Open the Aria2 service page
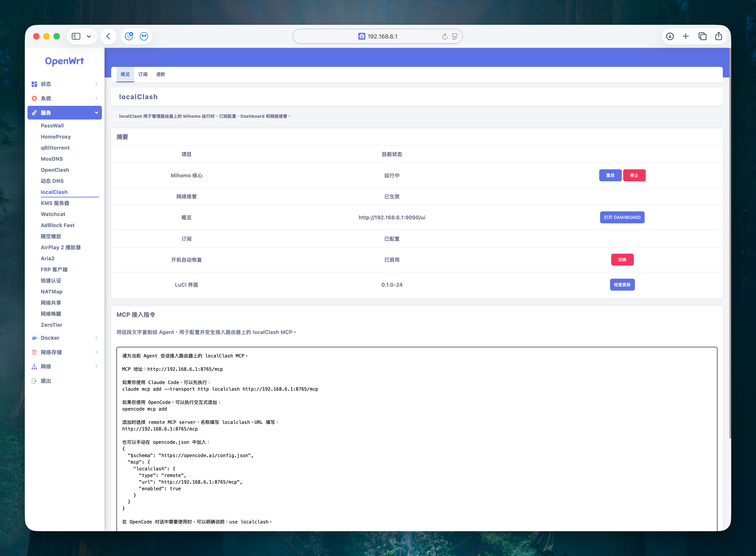756x556 pixels. [47, 259]
